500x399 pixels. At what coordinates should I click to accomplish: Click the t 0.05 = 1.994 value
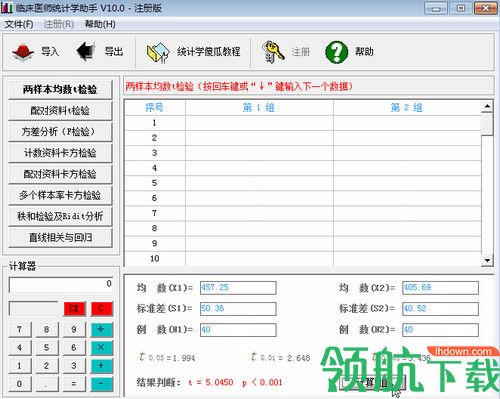click(x=167, y=358)
